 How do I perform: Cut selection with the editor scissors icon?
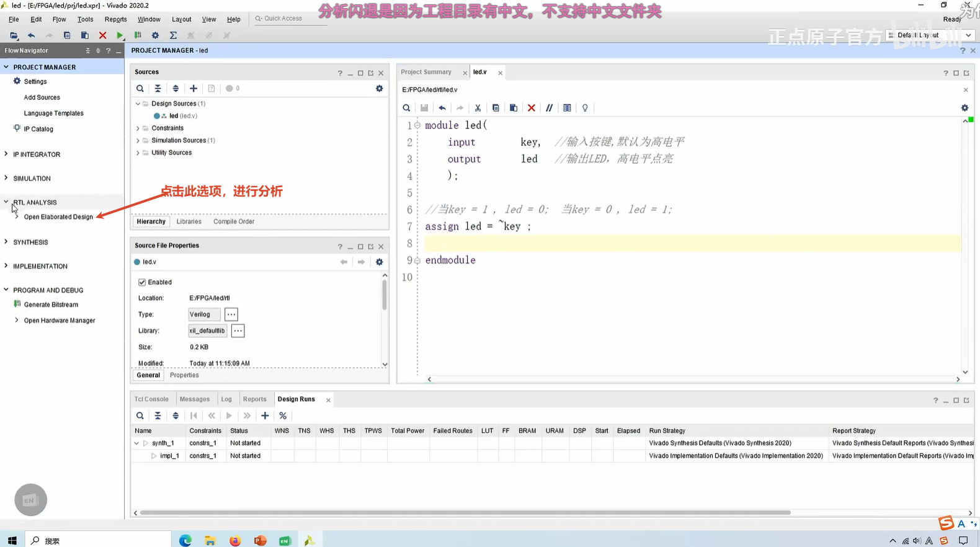pos(478,108)
